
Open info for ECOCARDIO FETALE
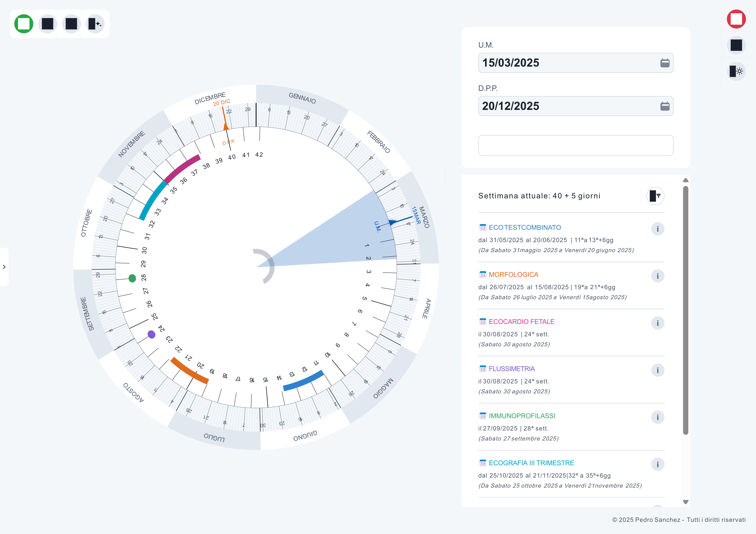click(657, 323)
